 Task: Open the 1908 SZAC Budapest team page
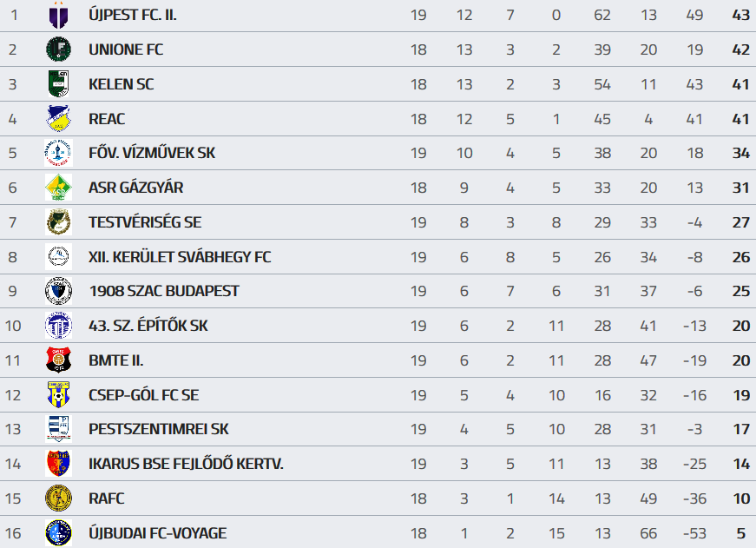(164, 291)
